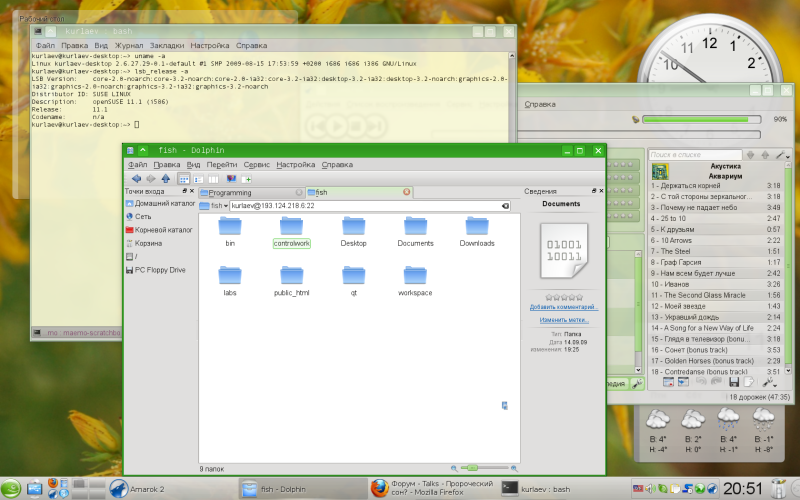
Task: Select the Documents folder icon
Action: pyautogui.click(x=415, y=226)
